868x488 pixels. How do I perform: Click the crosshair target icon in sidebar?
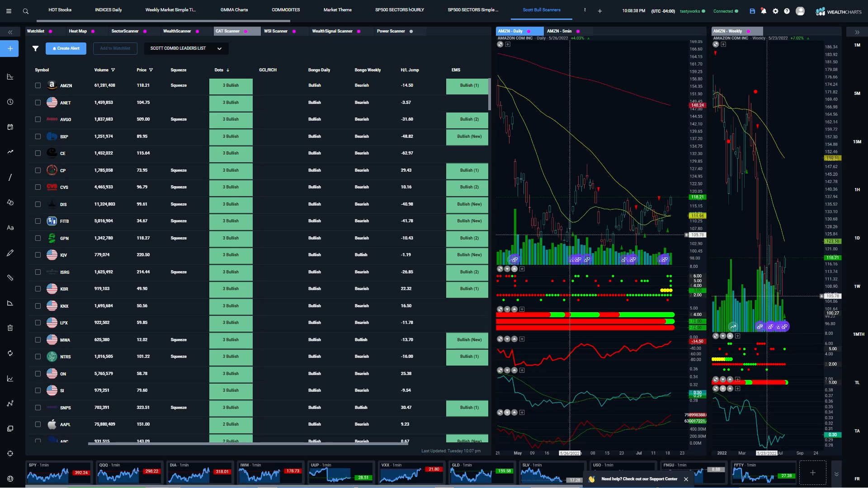[x=10, y=453]
